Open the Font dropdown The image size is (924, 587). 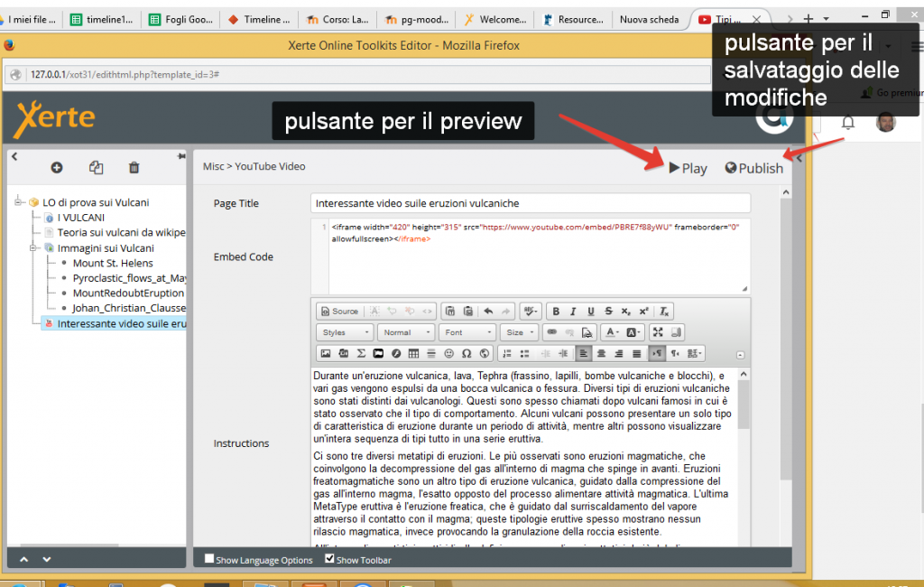[x=468, y=332]
